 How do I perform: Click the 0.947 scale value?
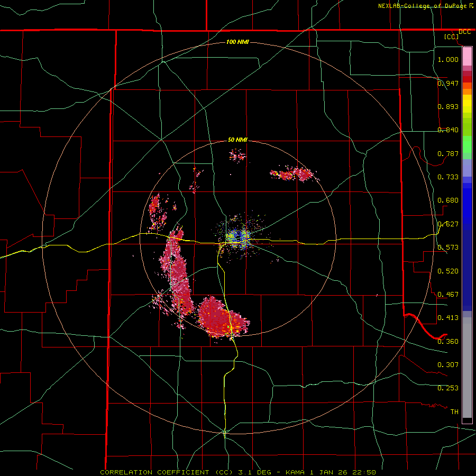448,83
